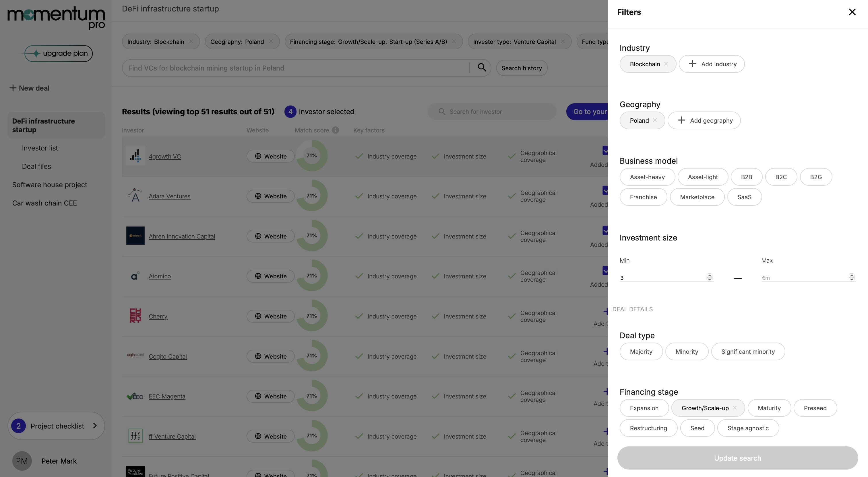Viewport: 868px width, 477px height.
Task: Deselect Growth/Scale-up via its X icon
Action: click(x=735, y=408)
